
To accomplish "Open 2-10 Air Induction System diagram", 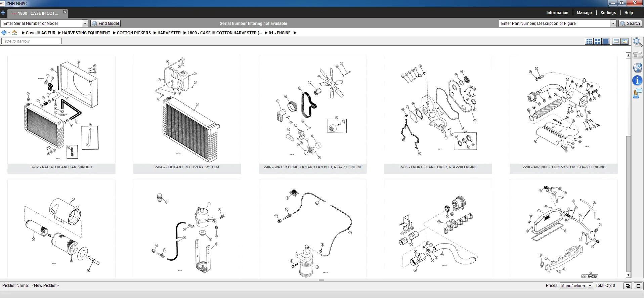I will pyautogui.click(x=564, y=115).
